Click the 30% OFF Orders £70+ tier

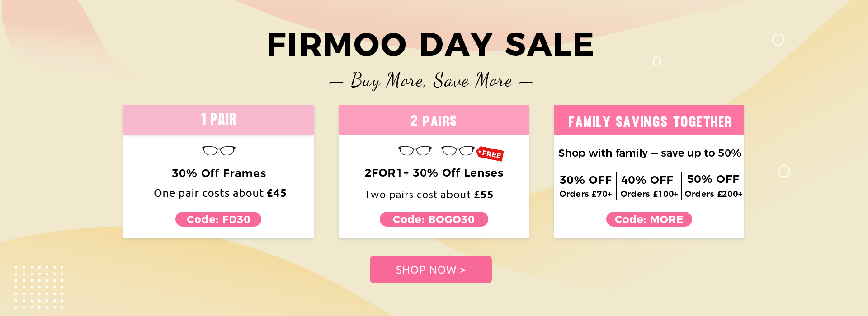(585, 186)
